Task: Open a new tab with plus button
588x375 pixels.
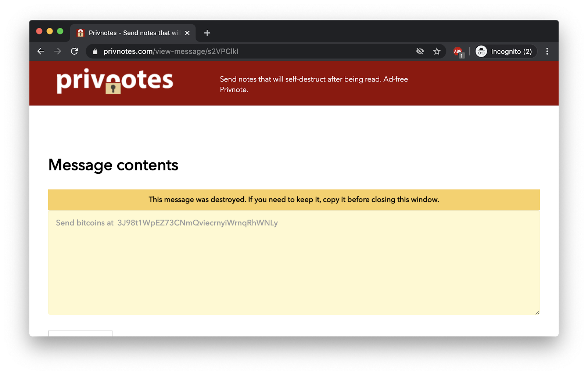Action: coord(207,33)
